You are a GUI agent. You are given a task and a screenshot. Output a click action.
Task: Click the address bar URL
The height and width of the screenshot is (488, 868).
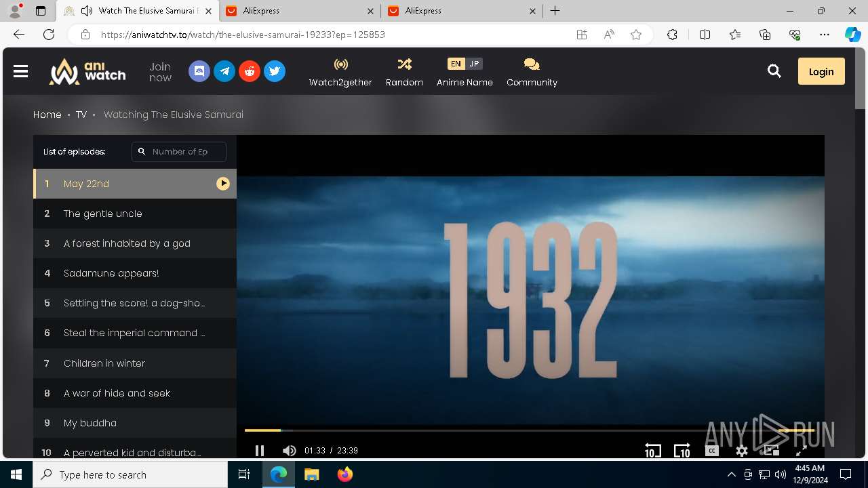[243, 35]
